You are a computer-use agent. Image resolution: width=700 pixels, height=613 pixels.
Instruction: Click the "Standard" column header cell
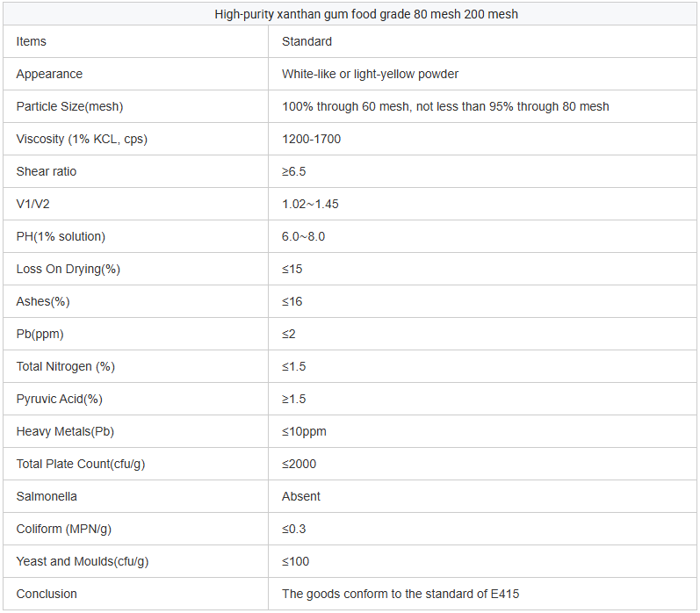307,41
